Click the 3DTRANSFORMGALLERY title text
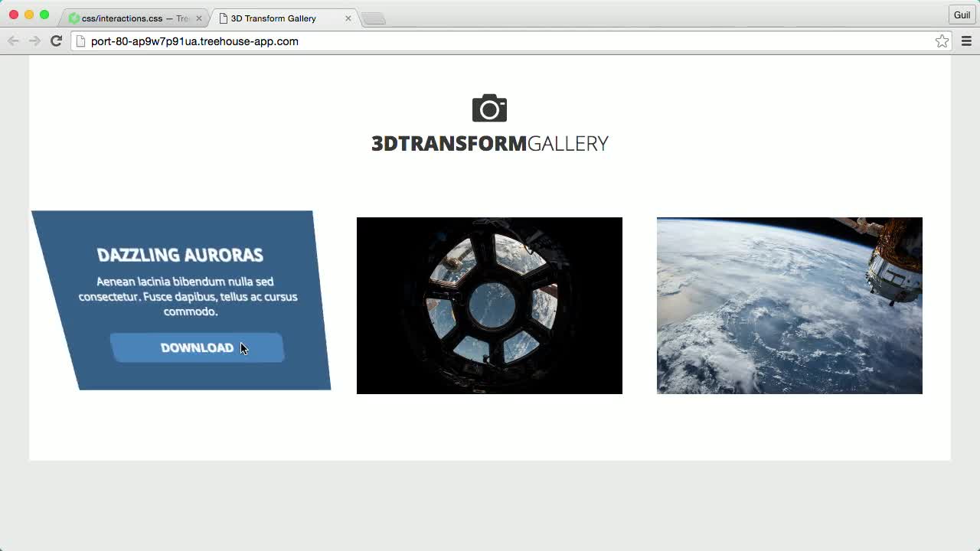The height and width of the screenshot is (551, 980). 489,144
